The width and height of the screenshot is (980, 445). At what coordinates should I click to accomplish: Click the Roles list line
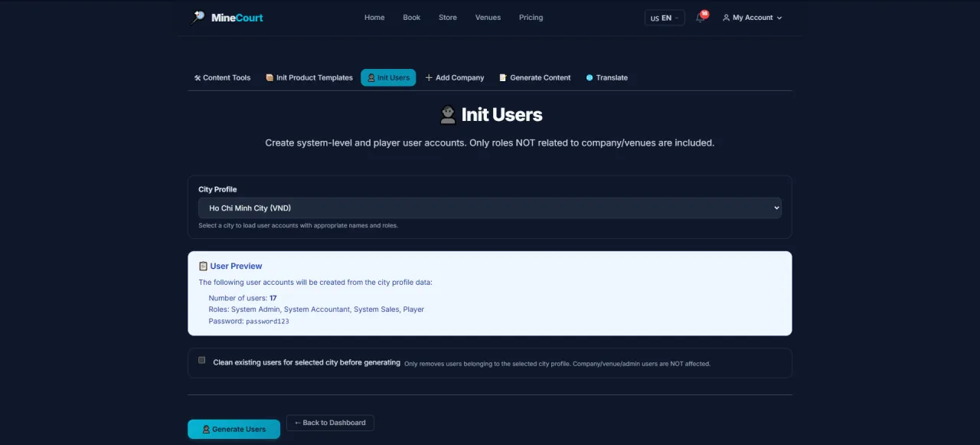(x=316, y=309)
